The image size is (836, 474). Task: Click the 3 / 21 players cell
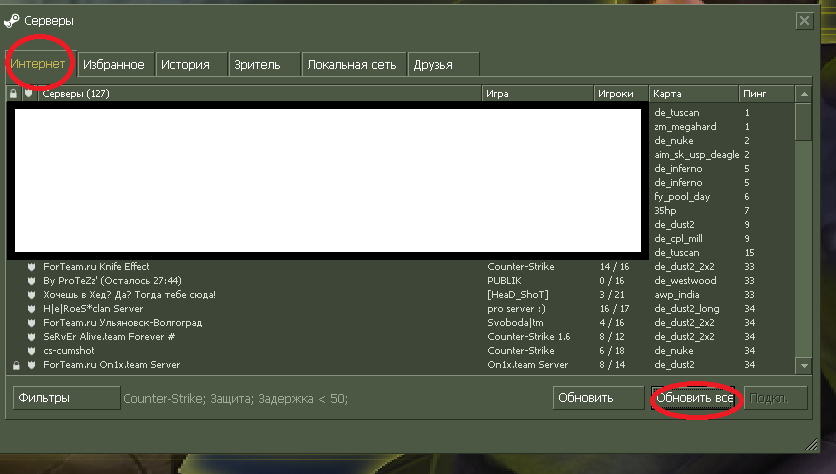(x=612, y=294)
